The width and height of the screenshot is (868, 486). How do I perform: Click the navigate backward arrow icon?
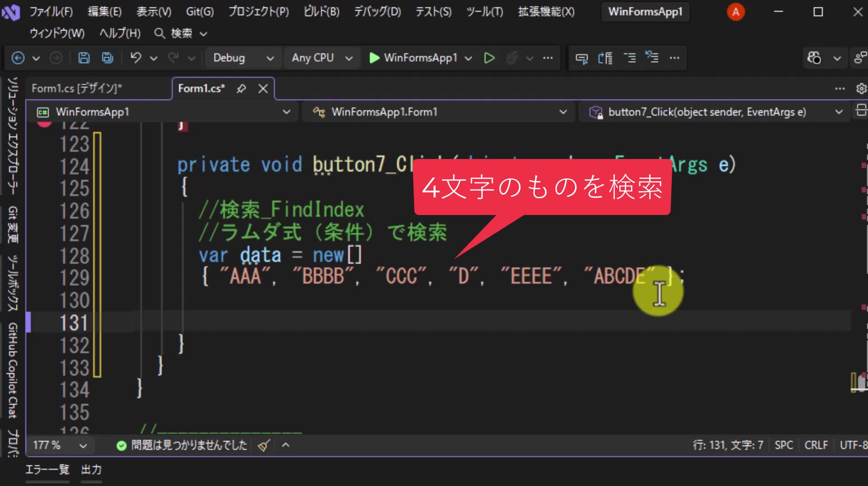pyautogui.click(x=18, y=58)
